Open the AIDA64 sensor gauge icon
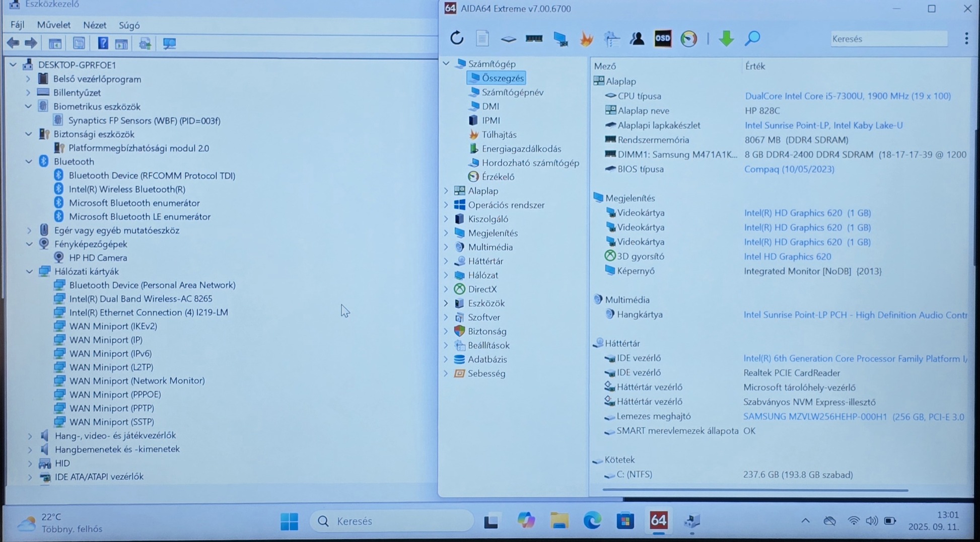Image resolution: width=980 pixels, height=542 pixels. click(x=688, y=39)
